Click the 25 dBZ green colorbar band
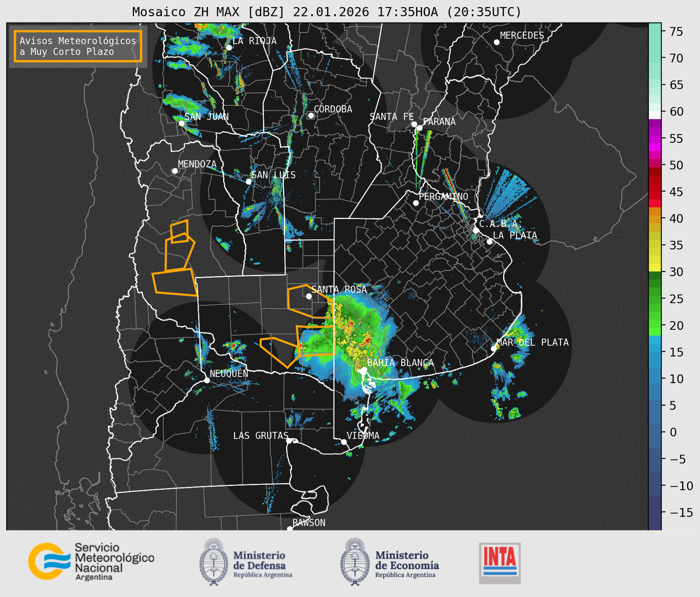Screen dimensions: 700x597 click(x=655, y=299)
